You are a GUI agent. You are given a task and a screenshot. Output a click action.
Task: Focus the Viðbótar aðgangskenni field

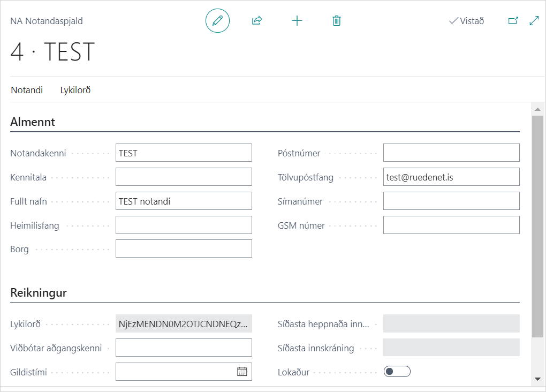pyautogui.click(x=184, y=348)
